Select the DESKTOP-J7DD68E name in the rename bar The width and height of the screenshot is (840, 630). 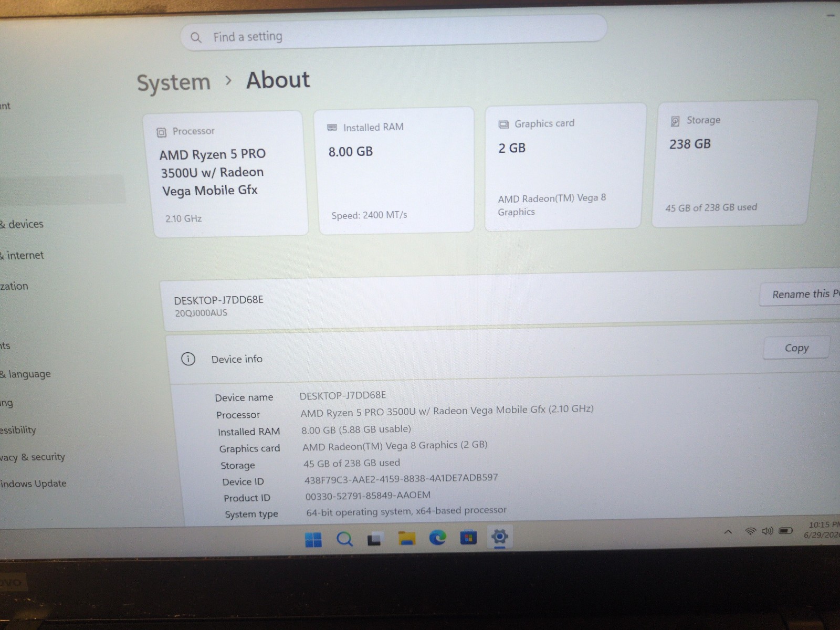tap(219, 300)
